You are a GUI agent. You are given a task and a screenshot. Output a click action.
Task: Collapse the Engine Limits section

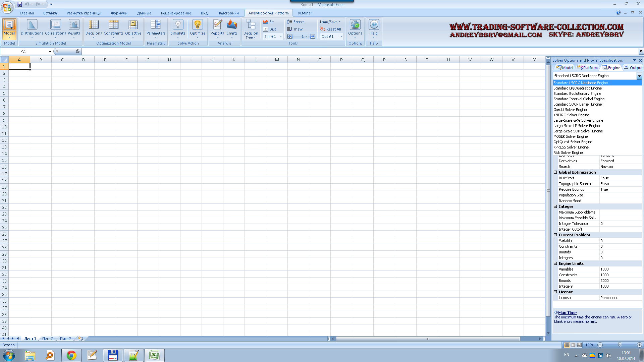click(x=555, y=263)
